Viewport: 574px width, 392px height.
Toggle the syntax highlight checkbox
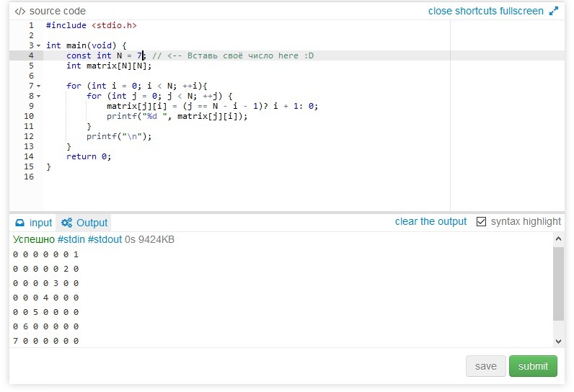coord(482,222)
